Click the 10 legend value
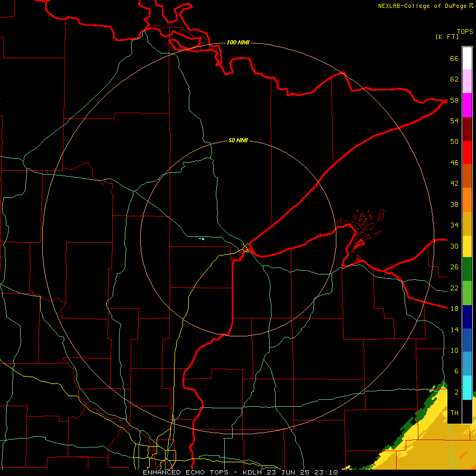This screenshot has height=476, width=476. [x=454, y=350]
